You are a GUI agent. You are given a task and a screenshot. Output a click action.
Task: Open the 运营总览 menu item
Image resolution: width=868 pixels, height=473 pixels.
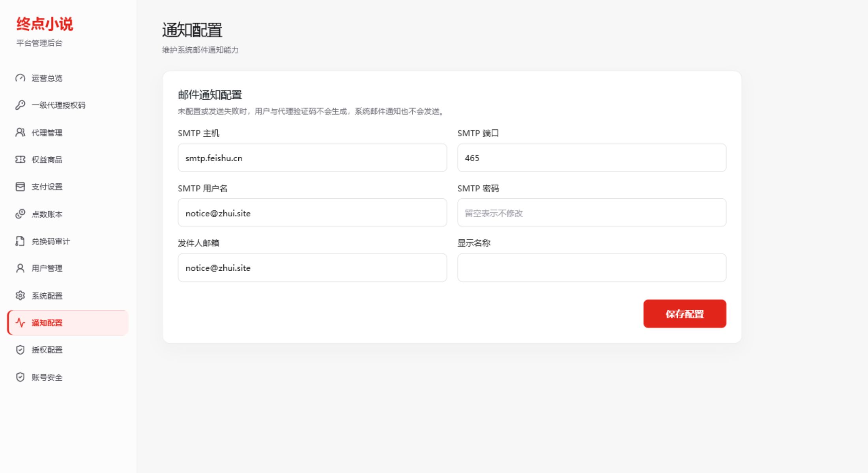tap(68, 78)
